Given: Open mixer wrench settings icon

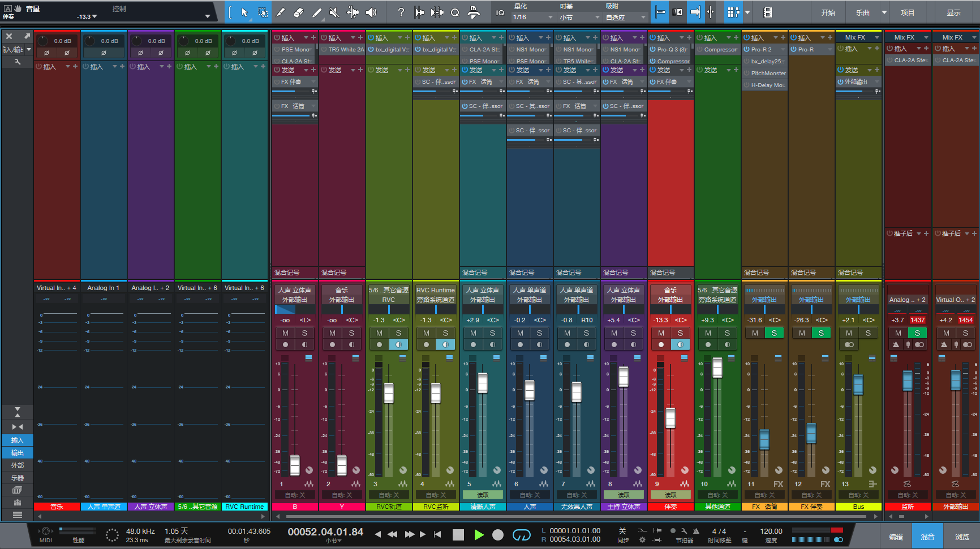Looking at the screenshot, I should [18, 62].
